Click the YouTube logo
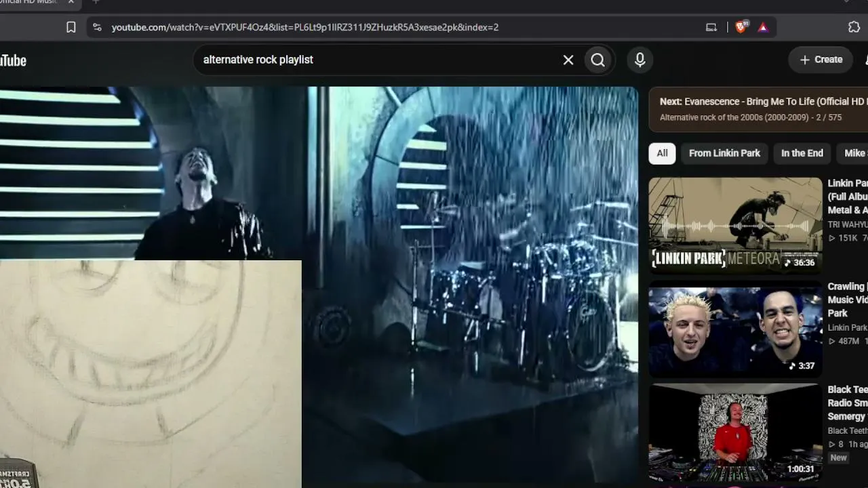The width and height of the screenshot is (868, 488). point(13,60)
